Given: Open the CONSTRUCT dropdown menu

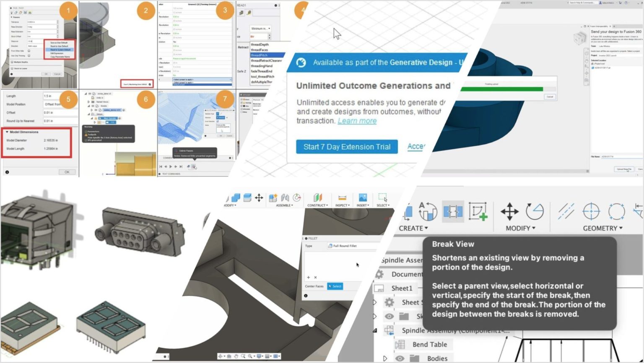Looking at the screenshot, I should point(317,205).
